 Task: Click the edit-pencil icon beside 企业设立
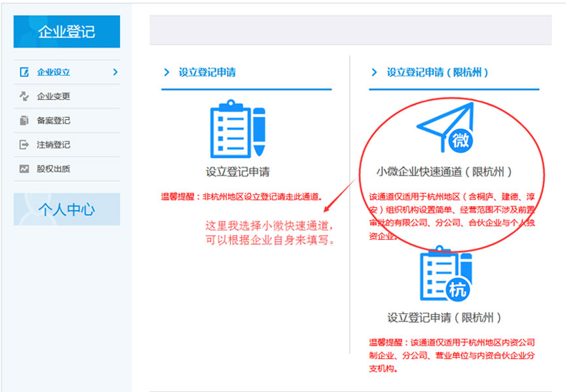(x=26, y=73)
